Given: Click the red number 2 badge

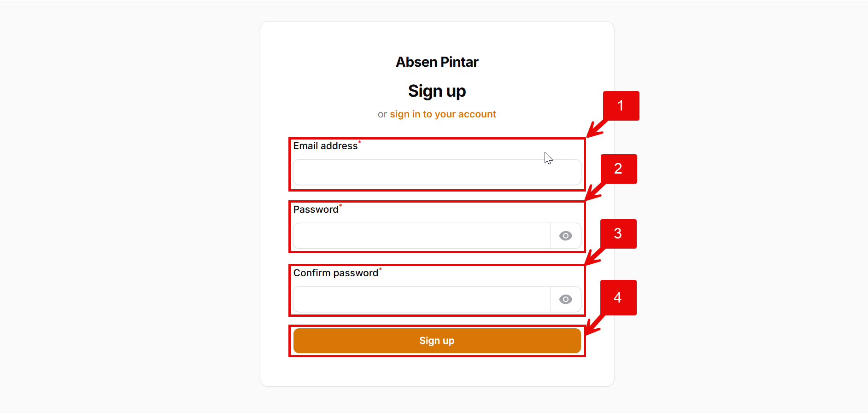Looking at the screenshot, I should pos(618,169).
